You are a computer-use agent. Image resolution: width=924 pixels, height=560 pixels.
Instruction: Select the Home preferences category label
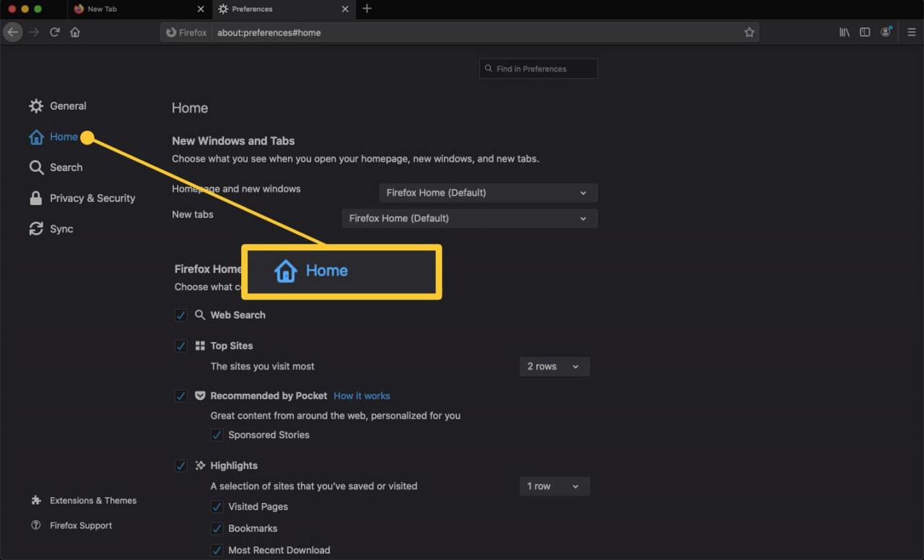(x=64, y=137)
